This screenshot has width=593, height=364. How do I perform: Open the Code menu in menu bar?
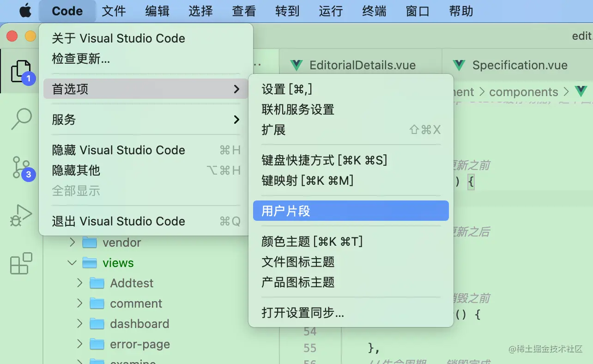67,11
